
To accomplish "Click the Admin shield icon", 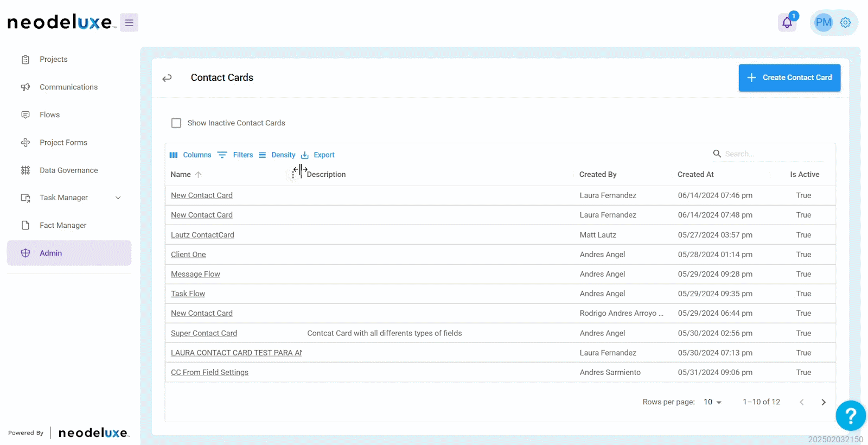I will coord(25,253).
